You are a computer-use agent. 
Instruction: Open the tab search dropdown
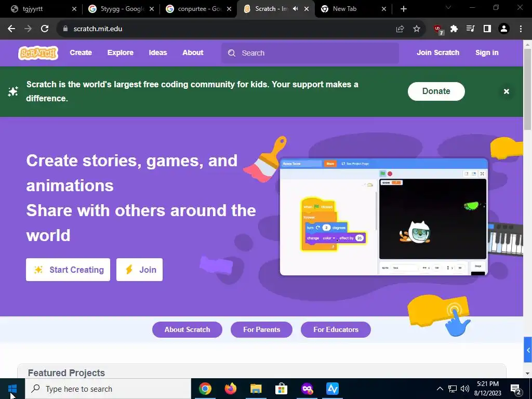point(448,7)
